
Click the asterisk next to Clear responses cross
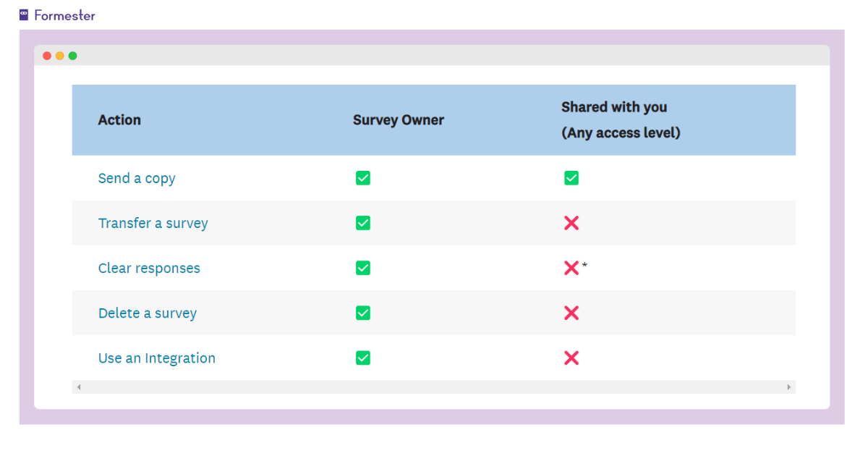pyautogui.click(x=584, y=265)
